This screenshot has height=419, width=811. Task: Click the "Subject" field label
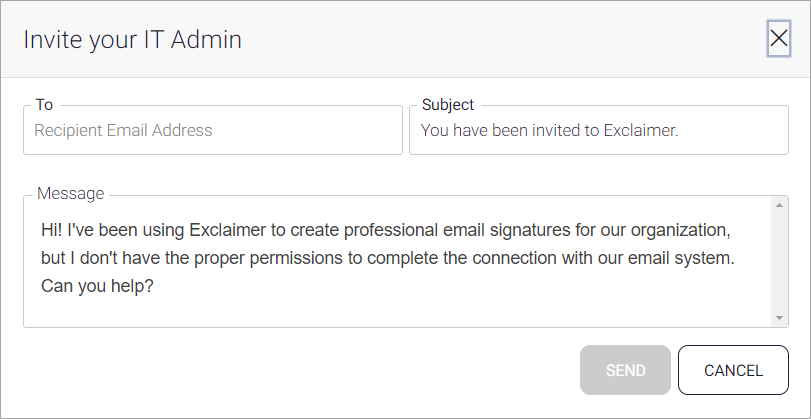point(448,104)
